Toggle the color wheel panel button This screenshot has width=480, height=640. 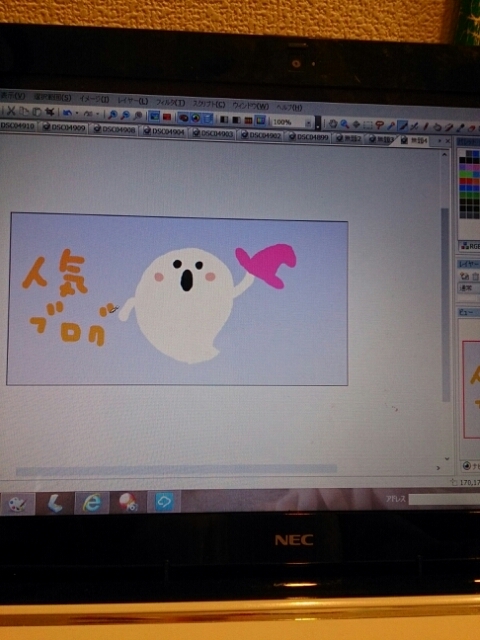click(x=196, y=118)
